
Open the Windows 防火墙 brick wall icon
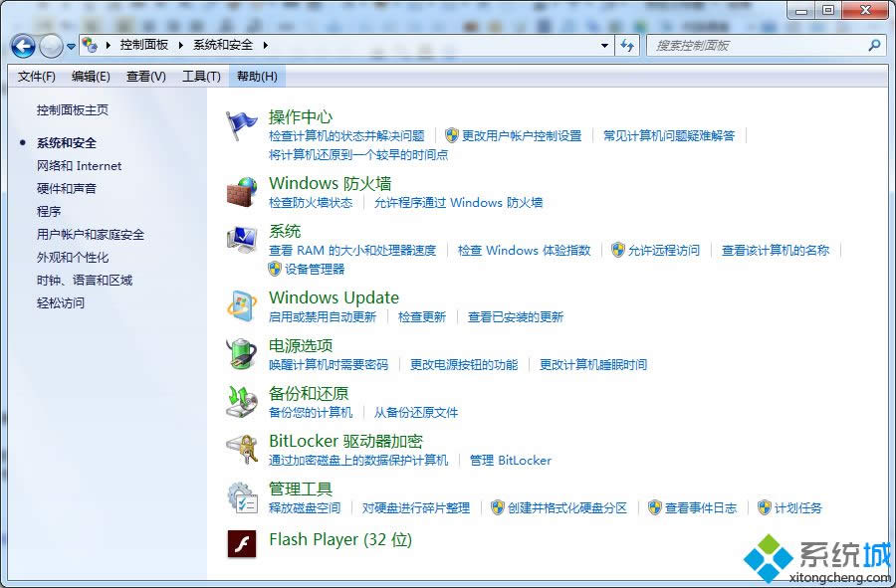click(242, 192)
